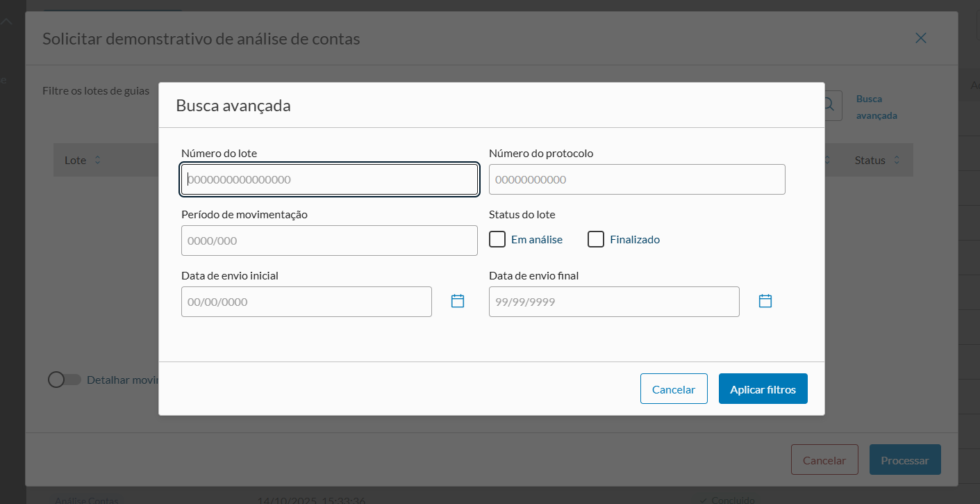Image resolution: width=980 pixels, height=504 pixels.
Task: Sort by Status column arrows
Action: 897,160
